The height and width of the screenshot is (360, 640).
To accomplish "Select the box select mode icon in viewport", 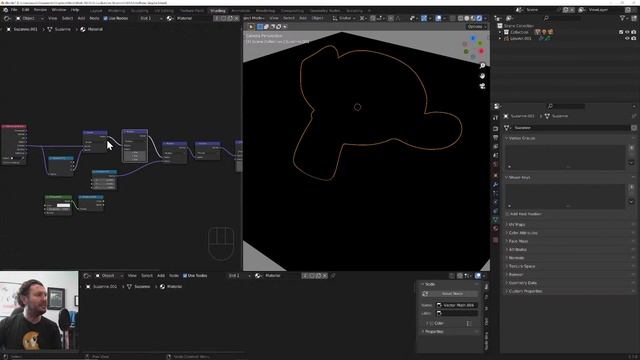I will point(260,27).
